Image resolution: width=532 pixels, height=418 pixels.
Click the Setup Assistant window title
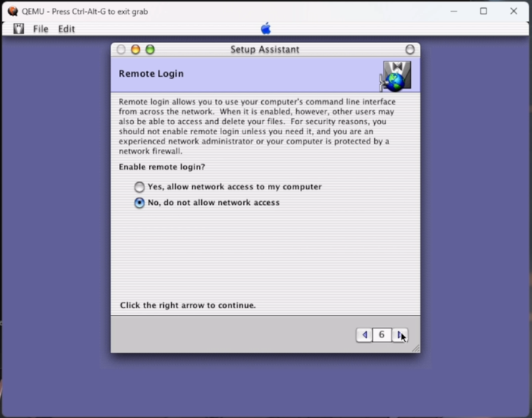[265, 50]
